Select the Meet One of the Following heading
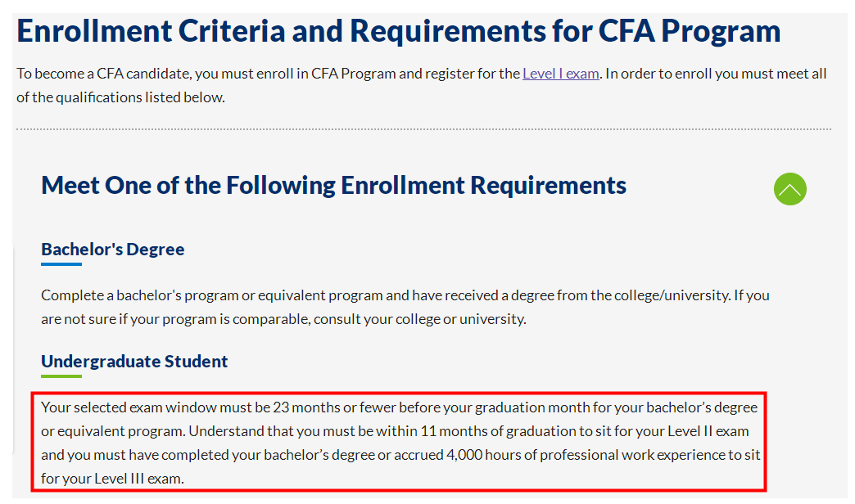The image size is (855, 504). pos(333,185)
